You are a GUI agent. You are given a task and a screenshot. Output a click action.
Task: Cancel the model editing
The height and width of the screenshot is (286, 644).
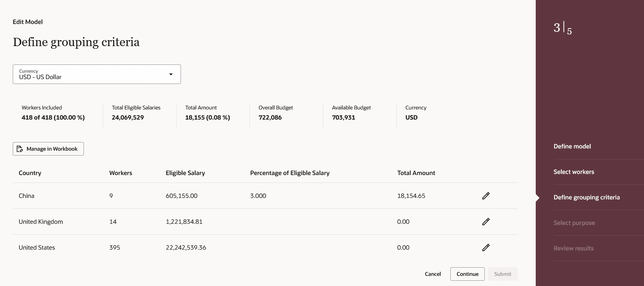(433, 274)
